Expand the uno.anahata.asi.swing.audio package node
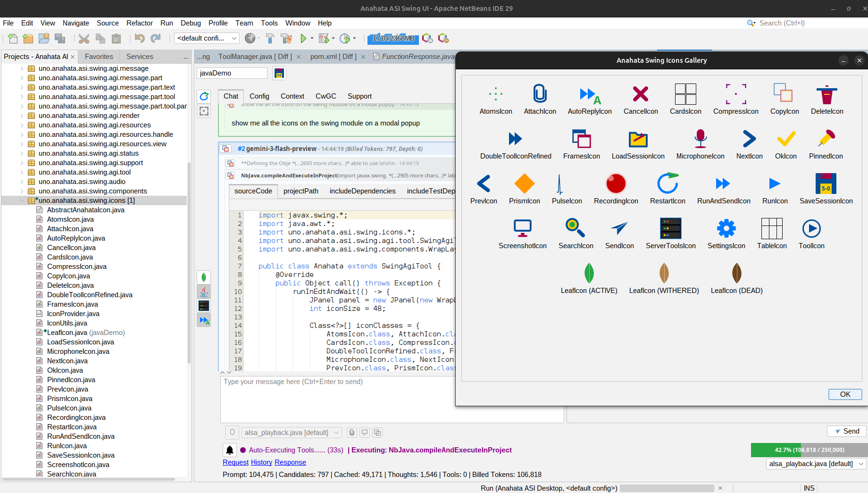Viewport: 868px width, 493px height. (22, 182)
